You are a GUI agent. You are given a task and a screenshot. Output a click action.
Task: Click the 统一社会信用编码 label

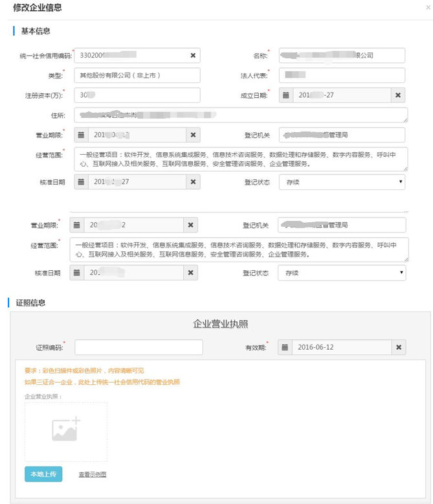(x=46, y=56)
